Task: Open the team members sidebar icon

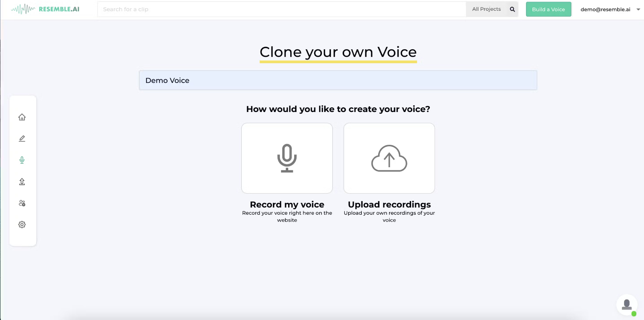Action: click(x=22, y=203)
